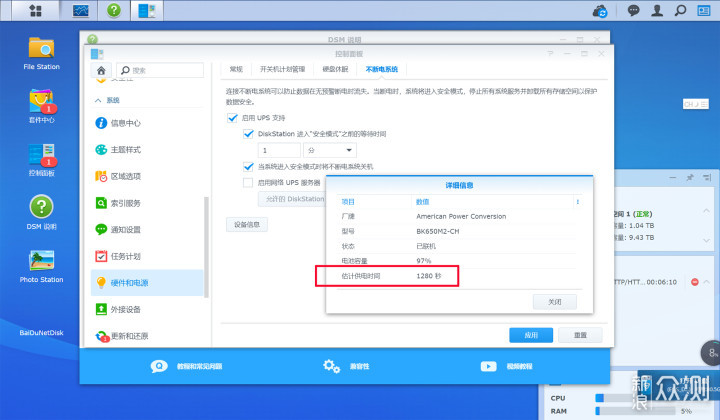The width and height of the screenshot is (720, 420).
Task: Go to Control Panel home icon
Action: click(101, 70)
